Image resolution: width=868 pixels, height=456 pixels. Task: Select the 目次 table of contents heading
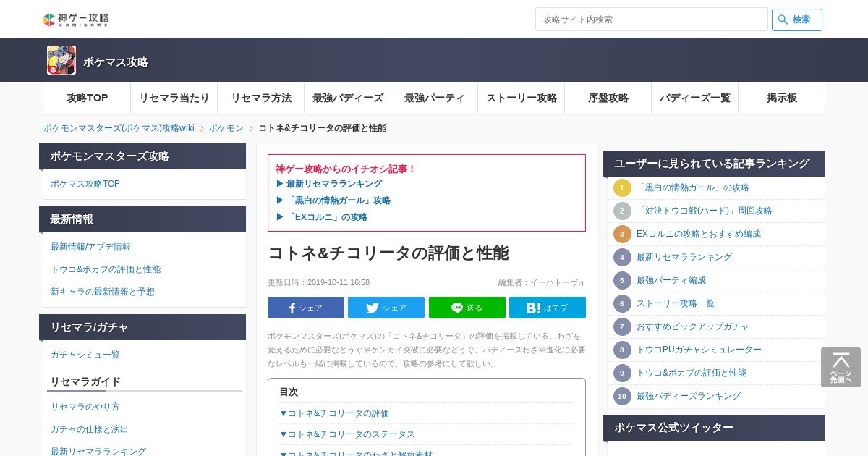pyautogui.click(x=289, y=392)
